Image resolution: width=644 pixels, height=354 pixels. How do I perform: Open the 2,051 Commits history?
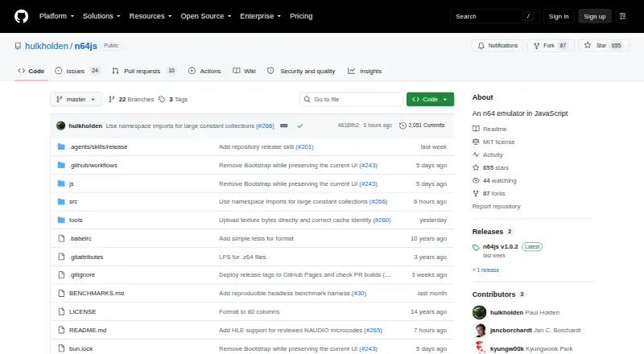click(x=422, y=126)
